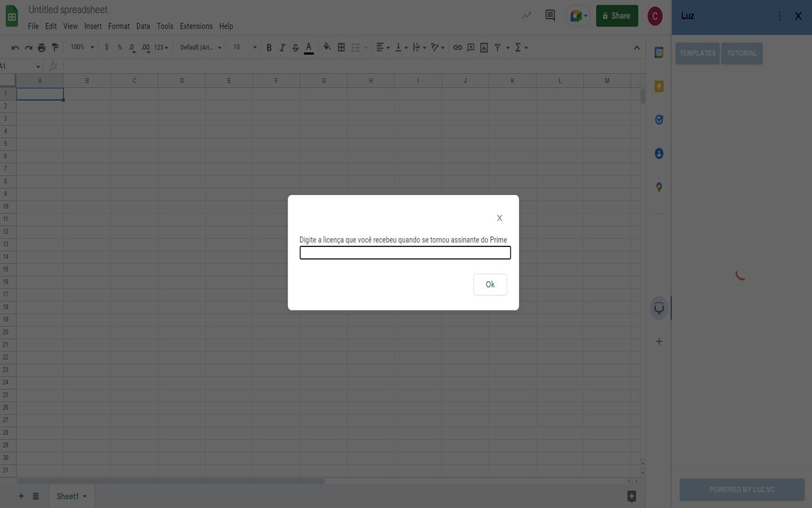Open the Edit menu
Image resolution: width=812 pixels, height=508 pixels.
[51, 26]
